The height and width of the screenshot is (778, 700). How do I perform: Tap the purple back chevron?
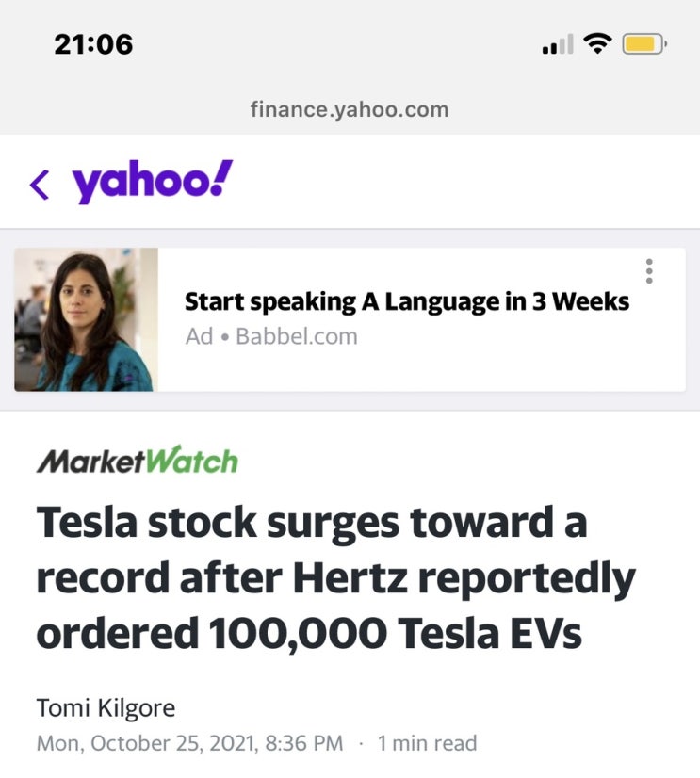(40, 185)
